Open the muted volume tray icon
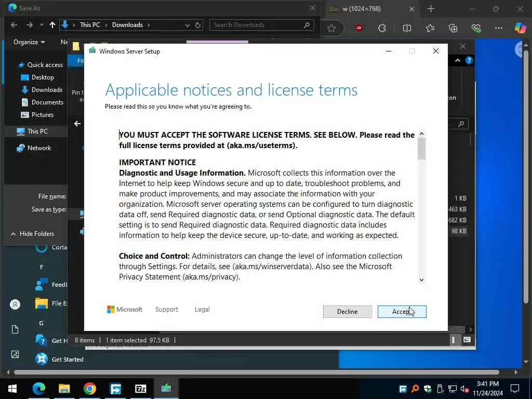532x399 pixels. pyautogui.click(x=464, y=389)
